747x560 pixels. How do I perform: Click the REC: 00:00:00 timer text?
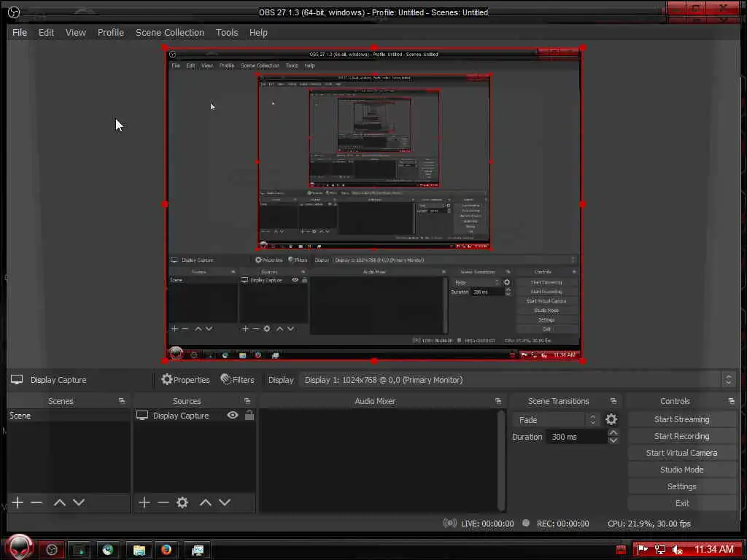562,524
